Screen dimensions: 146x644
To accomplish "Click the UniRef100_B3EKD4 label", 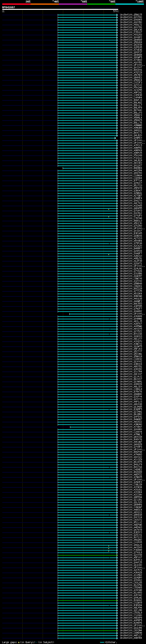I will point(131,605).
